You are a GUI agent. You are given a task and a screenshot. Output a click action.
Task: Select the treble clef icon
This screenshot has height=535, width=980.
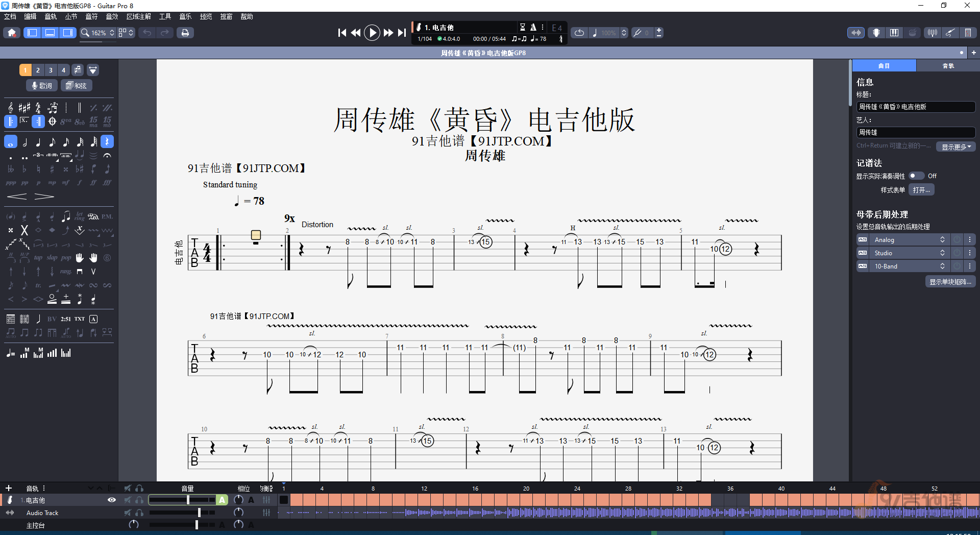click(x=11, y=108)
